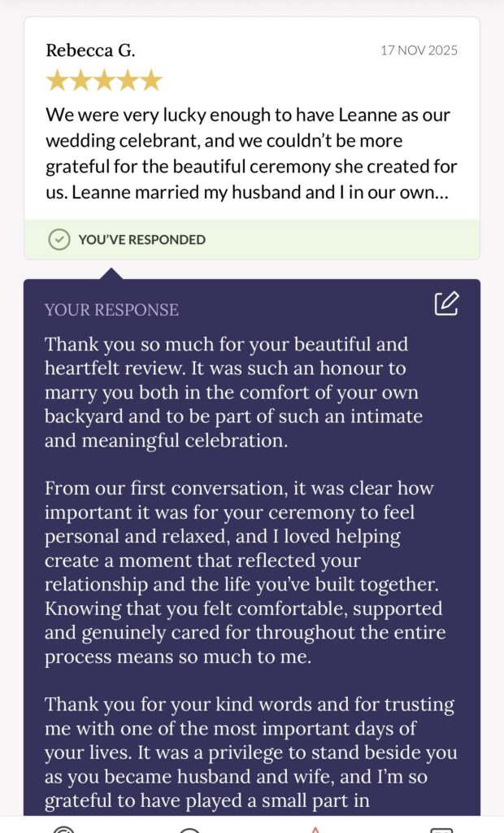
Task: Click paragraph starting "Thank you for your kind words"
Action: (x=250, y=752)
